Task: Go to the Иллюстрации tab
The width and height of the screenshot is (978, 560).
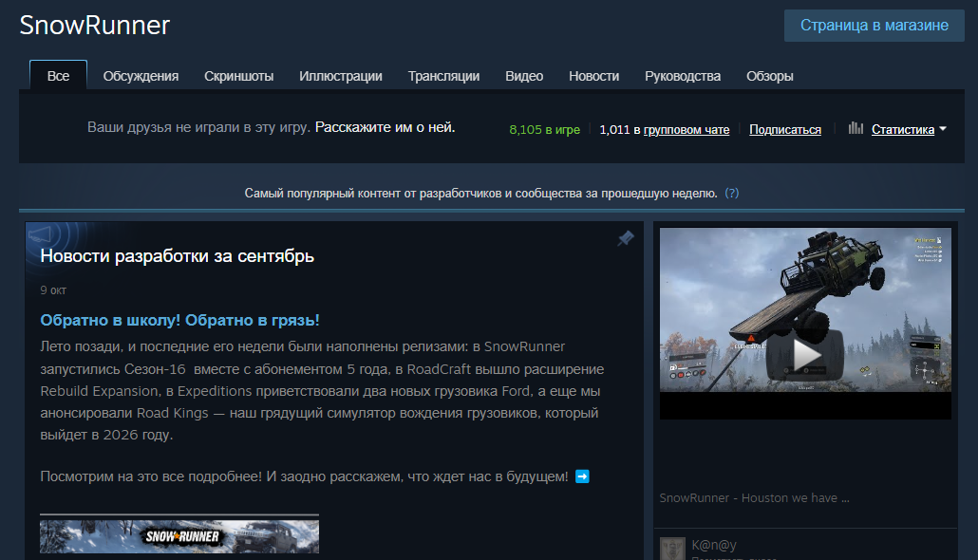Action: 341,76
